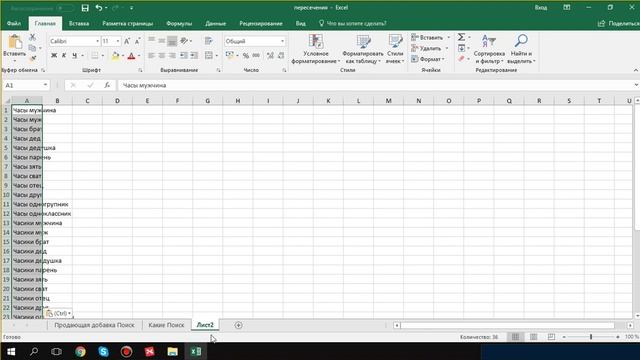Screen dimensions: 640x360
Task: Click the Tell Me search box
Action: point(353,24)
